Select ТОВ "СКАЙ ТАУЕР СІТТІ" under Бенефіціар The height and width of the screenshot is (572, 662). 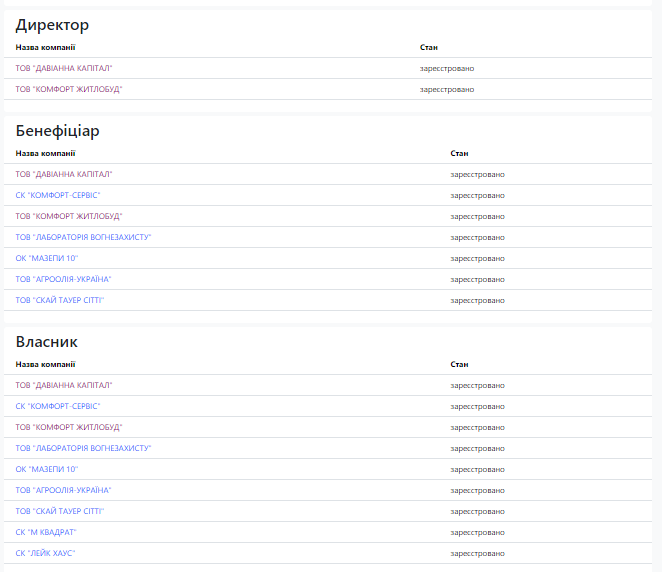[x=60, y=300]
